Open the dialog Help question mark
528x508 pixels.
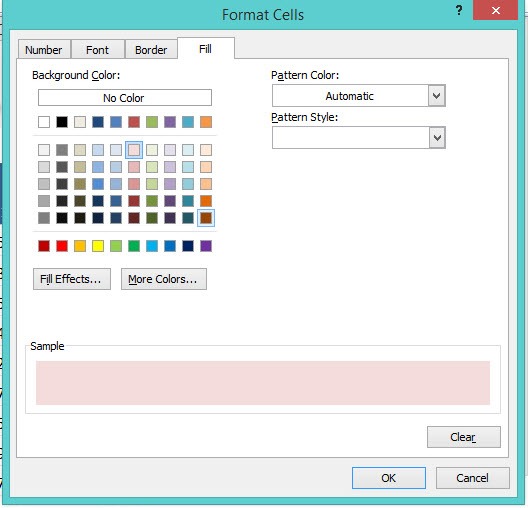pyautogui.click(x=459, y=11)
